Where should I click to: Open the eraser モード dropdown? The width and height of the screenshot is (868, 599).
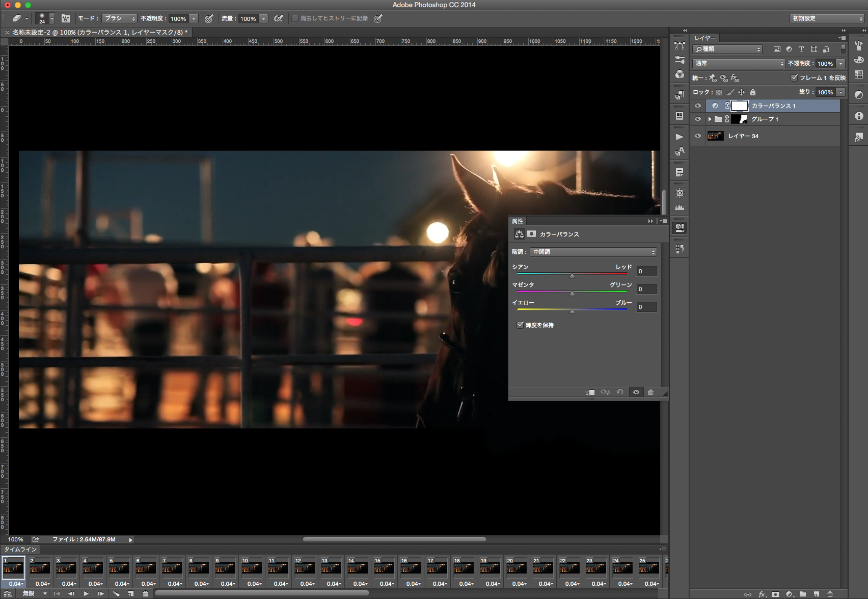click(119, 18)
